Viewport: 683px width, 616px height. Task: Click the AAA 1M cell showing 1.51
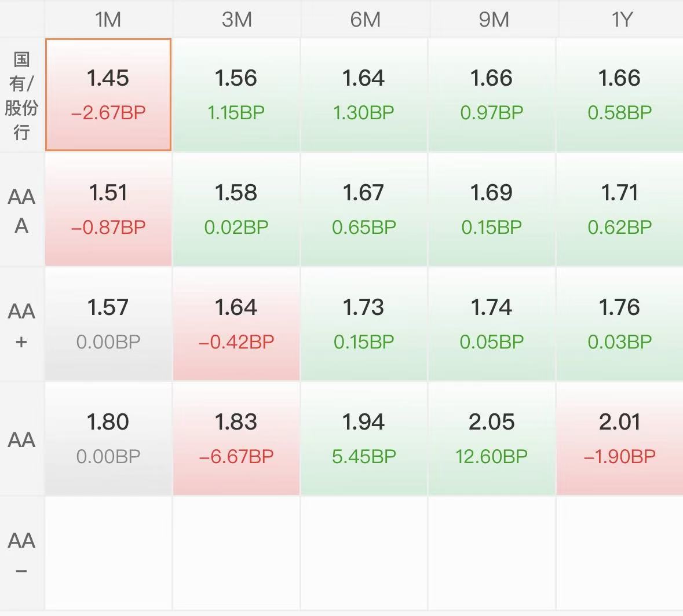pos(108,209)
